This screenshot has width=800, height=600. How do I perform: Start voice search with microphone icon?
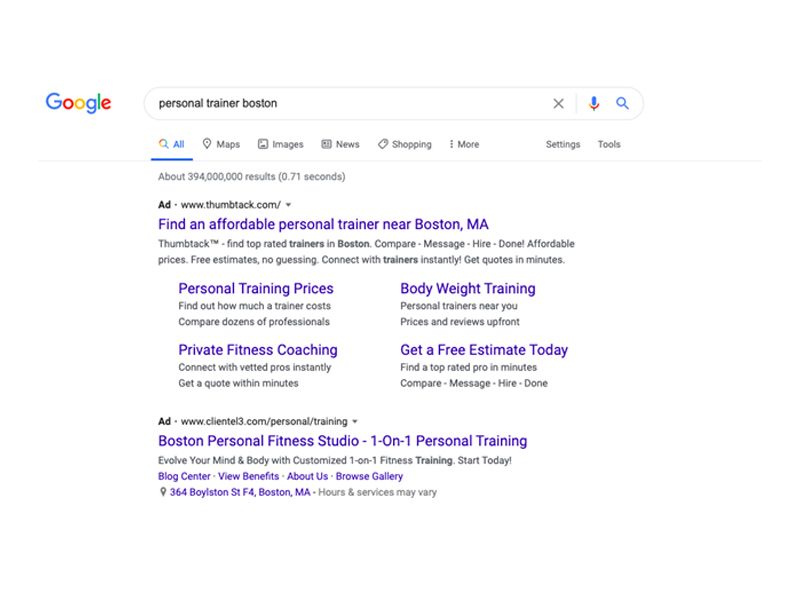594,103
